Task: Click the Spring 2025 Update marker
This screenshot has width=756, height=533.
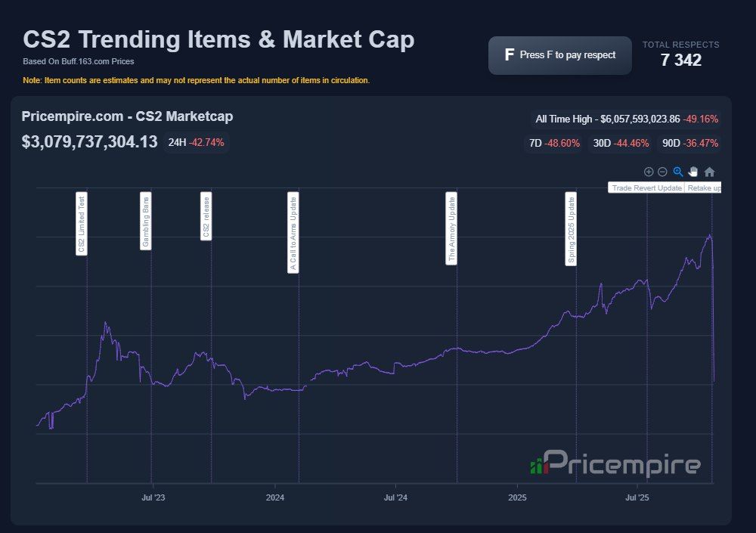Action: pos(572,229)
